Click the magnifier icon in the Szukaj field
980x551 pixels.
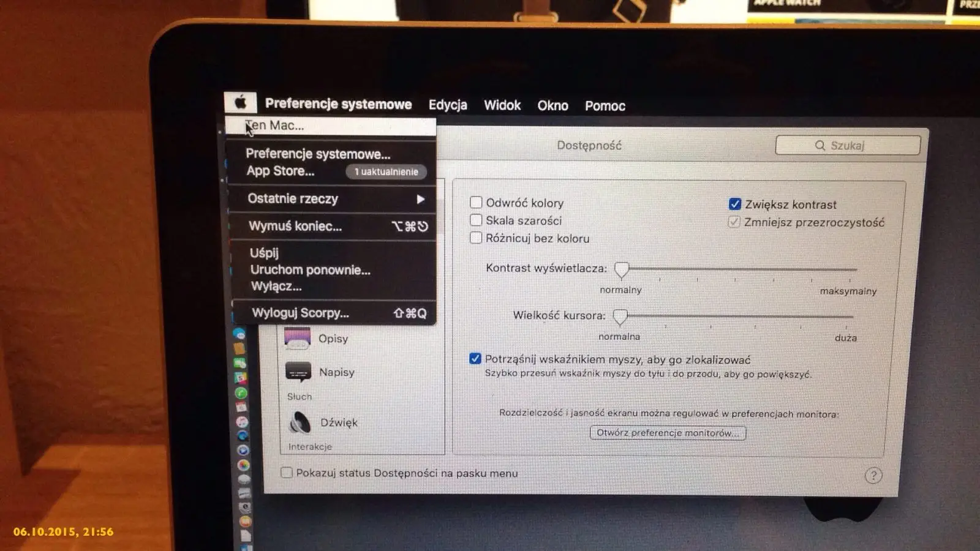tap(820, 145)
